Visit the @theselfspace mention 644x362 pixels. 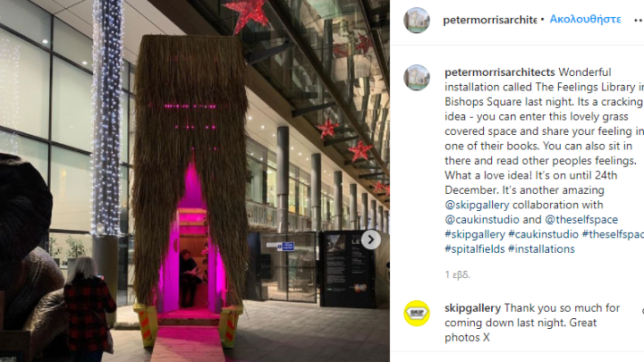click(581, 220)
